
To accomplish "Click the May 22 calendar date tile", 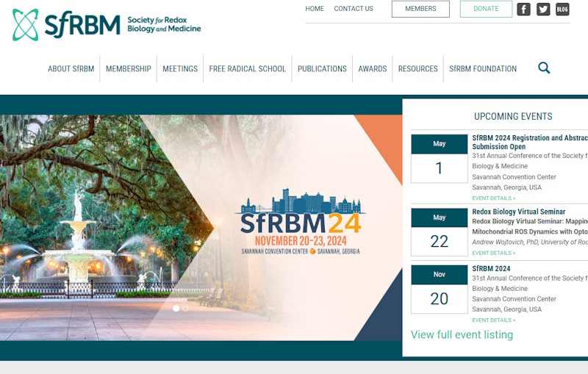I will tap(439, 232).
